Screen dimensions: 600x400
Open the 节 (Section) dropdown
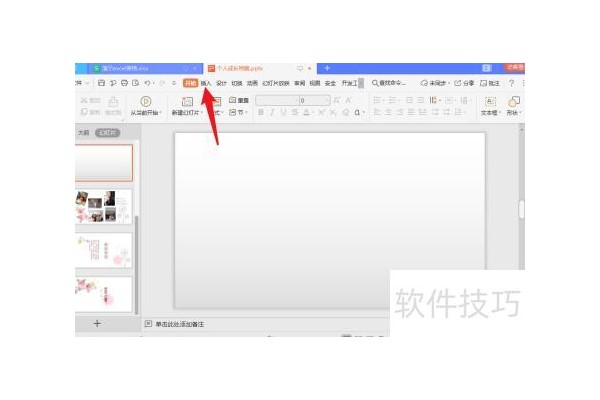pos(239,112)
